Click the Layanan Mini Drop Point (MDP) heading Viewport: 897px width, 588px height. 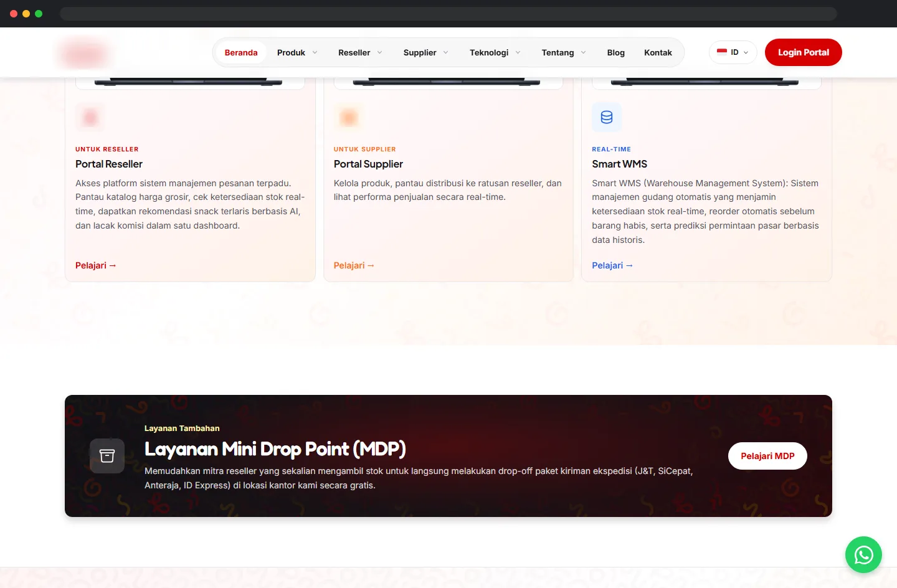click(x=275, y=449)
